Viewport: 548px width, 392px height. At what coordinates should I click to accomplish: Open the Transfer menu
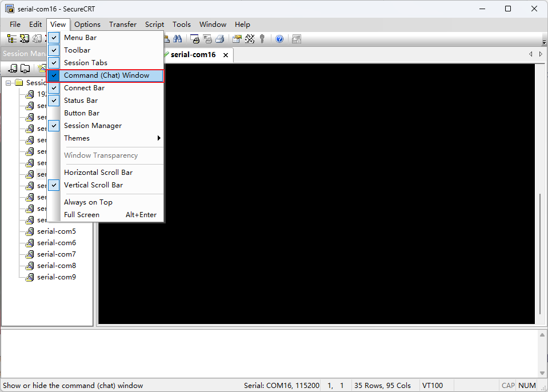123,25
